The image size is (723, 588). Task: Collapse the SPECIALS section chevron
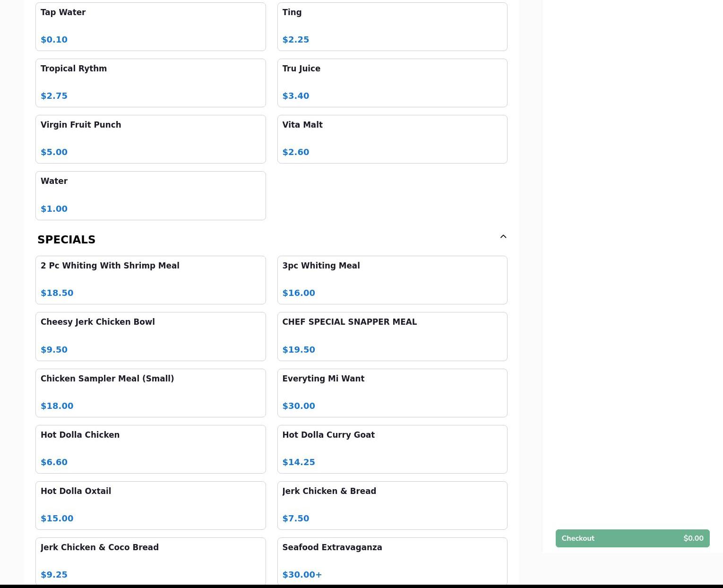tap(503, 237)
